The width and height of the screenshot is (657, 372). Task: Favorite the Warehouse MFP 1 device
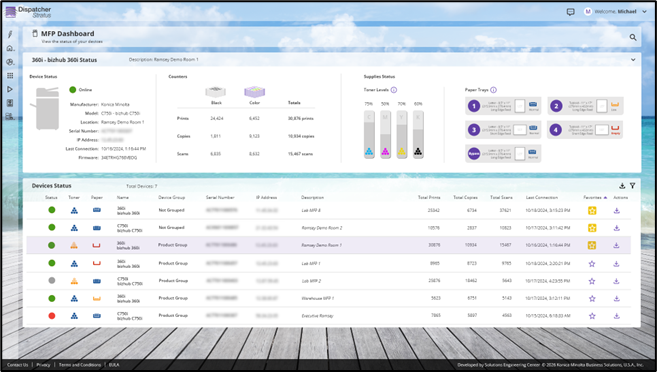click(x=592, y=299)
